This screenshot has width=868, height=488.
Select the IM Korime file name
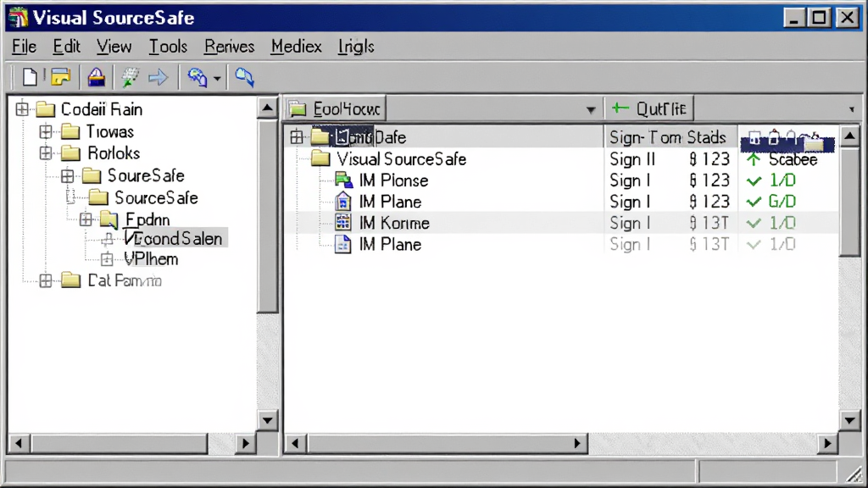click(x=394, y=223)
